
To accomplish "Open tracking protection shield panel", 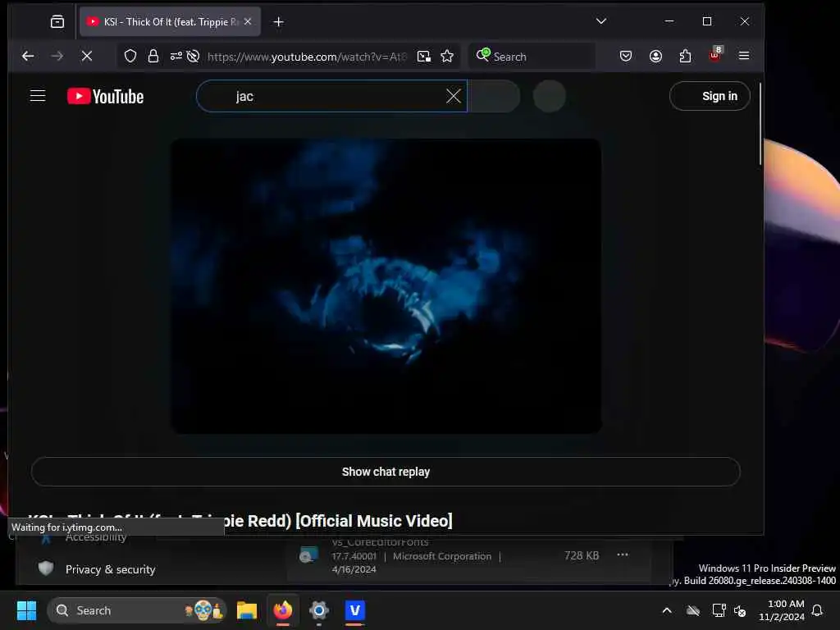I will click(x=130, y=57).
